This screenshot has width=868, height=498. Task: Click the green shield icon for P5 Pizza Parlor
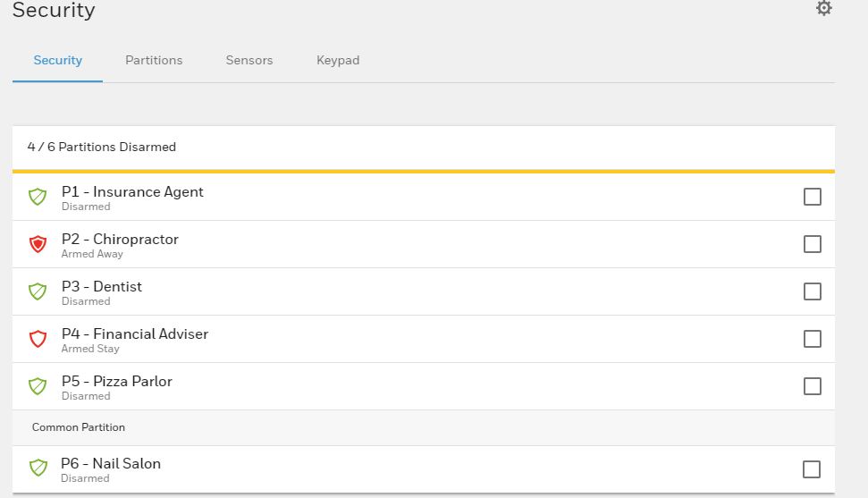pyautogui.click(x=38, y=386)
